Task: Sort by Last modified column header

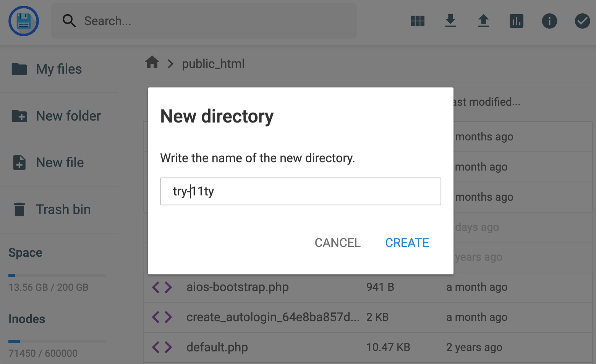Action: (486, 102)
